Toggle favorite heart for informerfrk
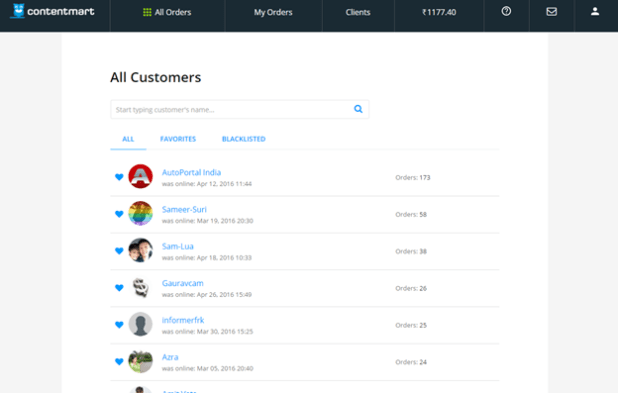 (x=119, y=325)
